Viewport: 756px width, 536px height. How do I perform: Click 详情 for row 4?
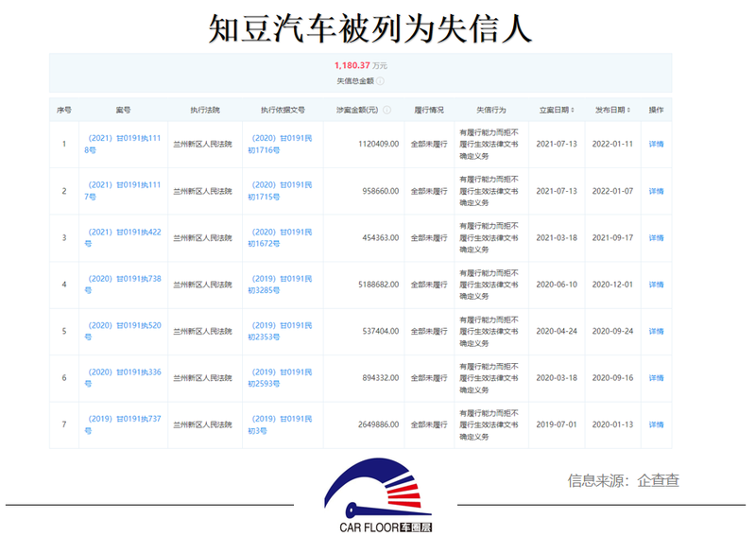click(656, 285)
